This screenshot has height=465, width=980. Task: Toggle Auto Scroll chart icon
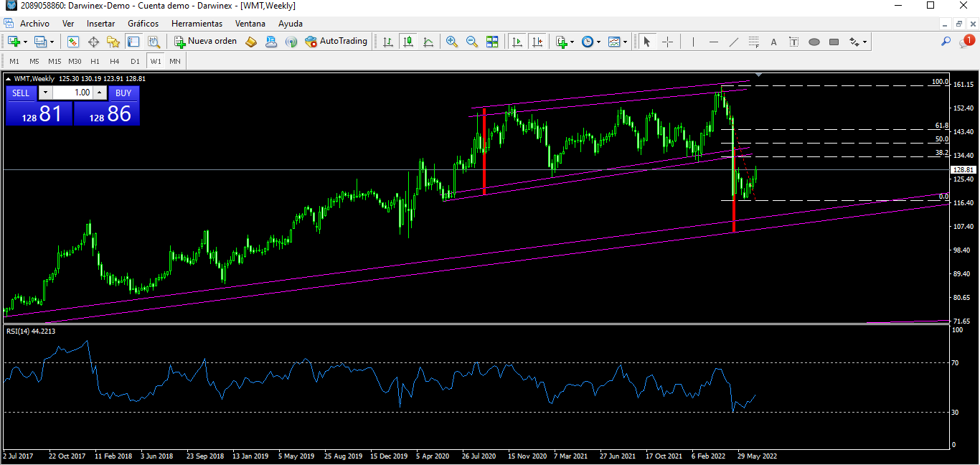(x=517, y=42)
